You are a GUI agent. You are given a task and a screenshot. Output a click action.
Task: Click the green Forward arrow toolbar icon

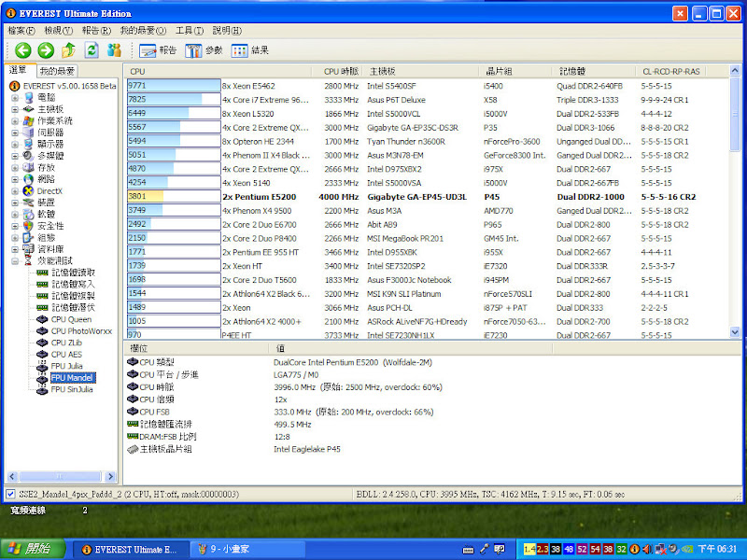[45, 50]
